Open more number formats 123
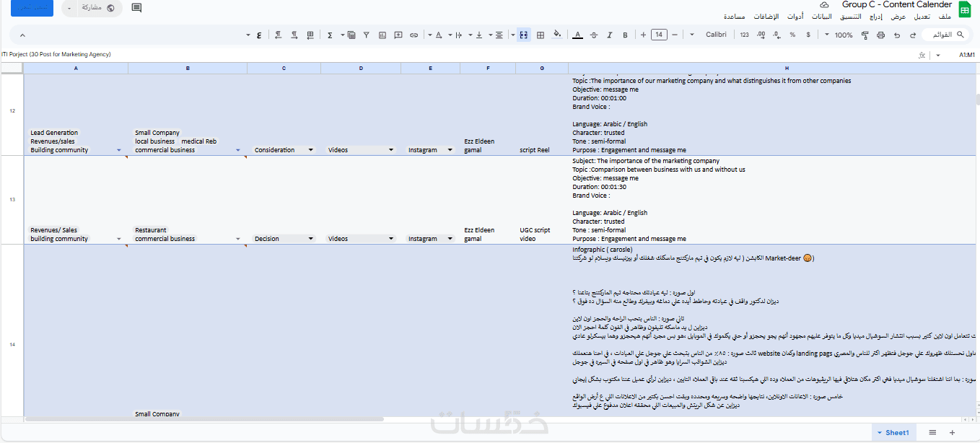 click(744, 35)
